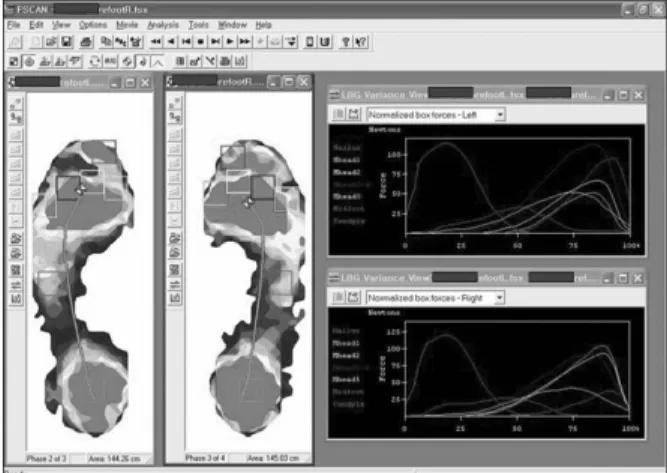Play the movie forward

coord(230,41)
